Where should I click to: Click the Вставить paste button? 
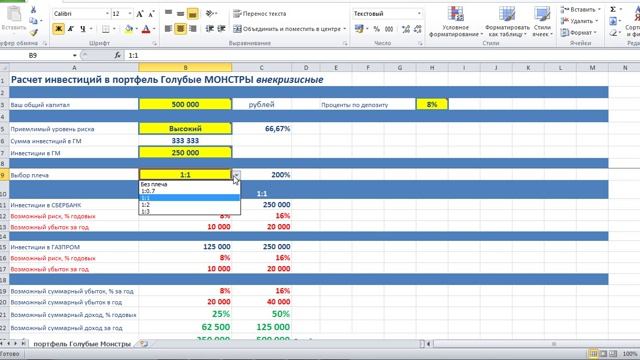pyautogui.click(x=14, y=18)
